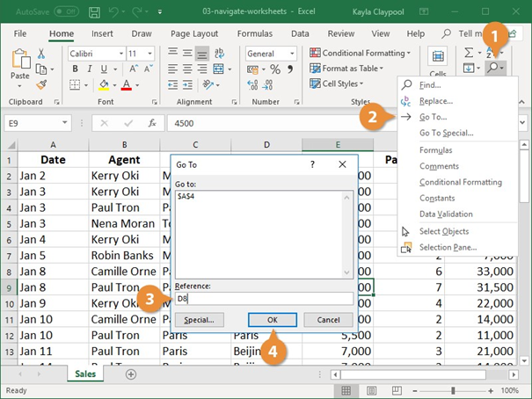Open the Formulas tab
The image size is (532, 399).
[x=255, y=33]
